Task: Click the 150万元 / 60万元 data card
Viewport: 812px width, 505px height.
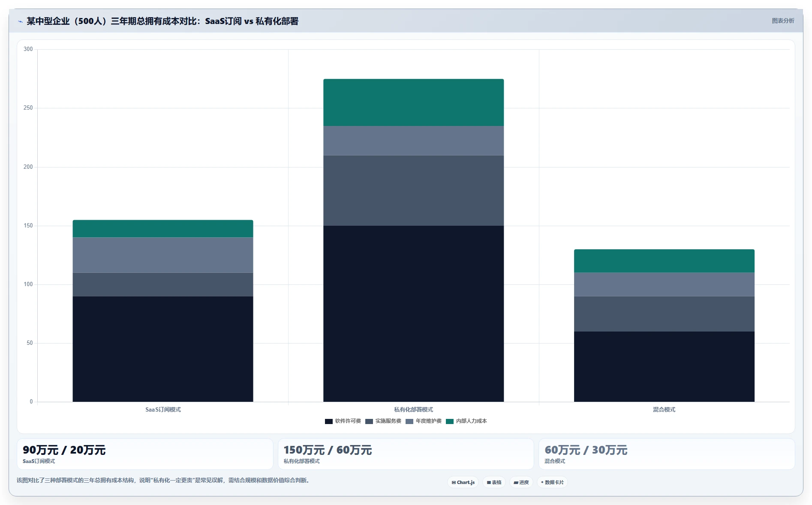Action: [x=406, y=454]
